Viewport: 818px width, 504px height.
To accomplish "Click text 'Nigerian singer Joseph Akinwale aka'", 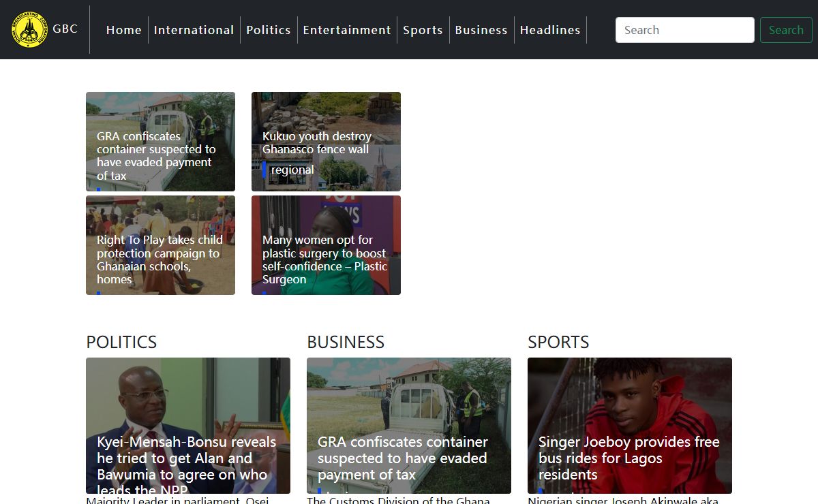I will [623, 501].
